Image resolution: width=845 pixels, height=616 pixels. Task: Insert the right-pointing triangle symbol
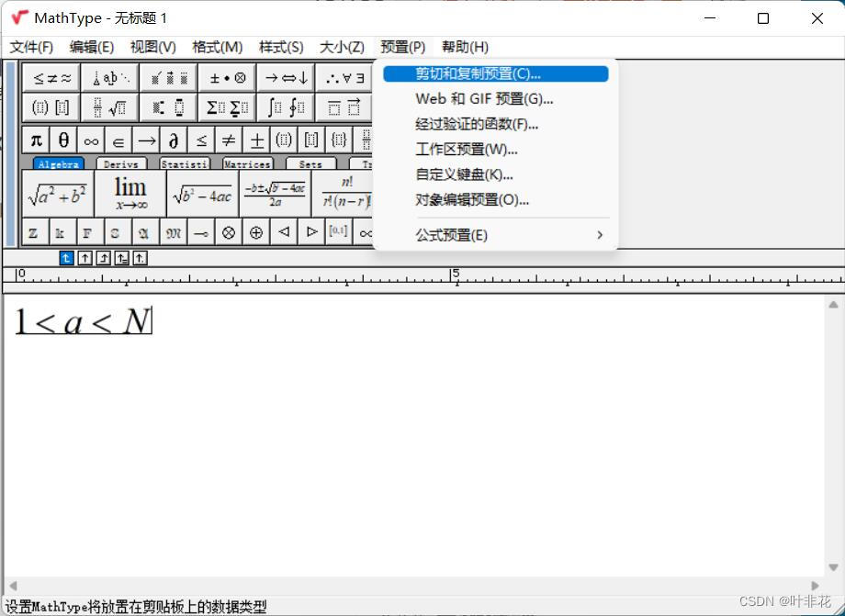click(311, 232)
